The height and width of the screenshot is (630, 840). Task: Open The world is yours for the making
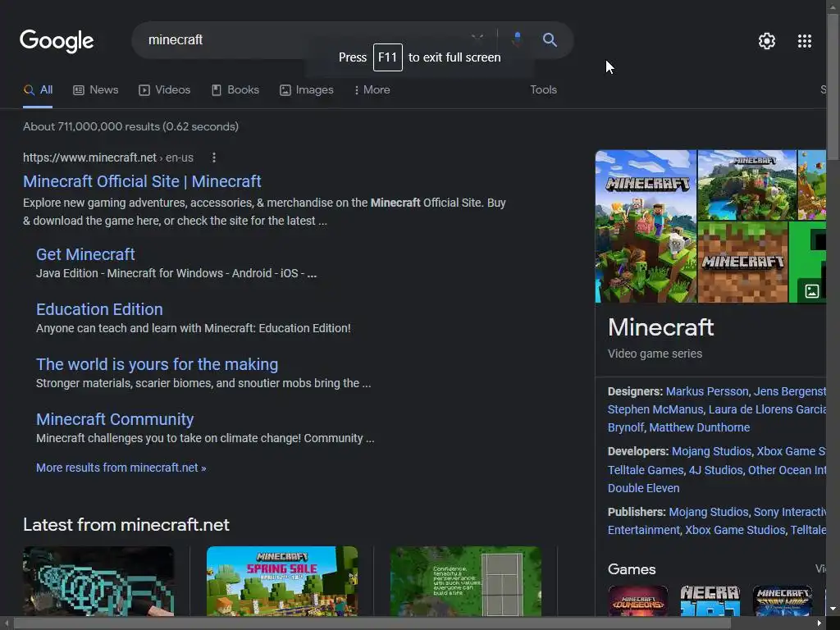157,364
